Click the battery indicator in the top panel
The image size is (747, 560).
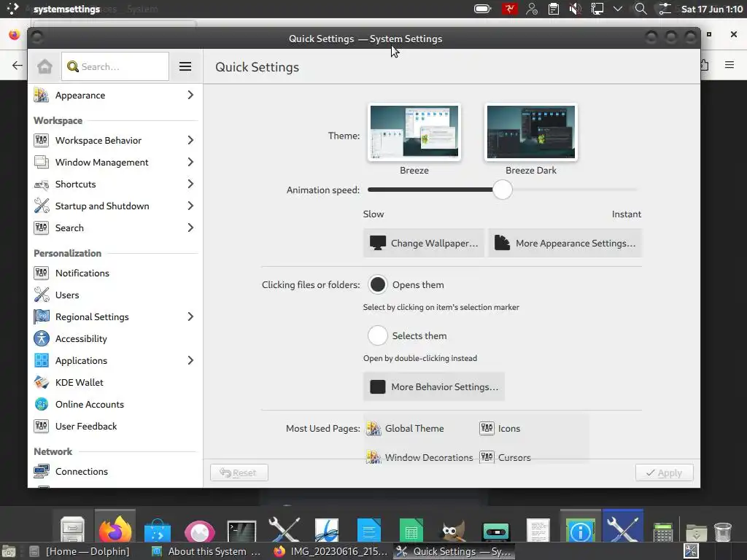483,9
